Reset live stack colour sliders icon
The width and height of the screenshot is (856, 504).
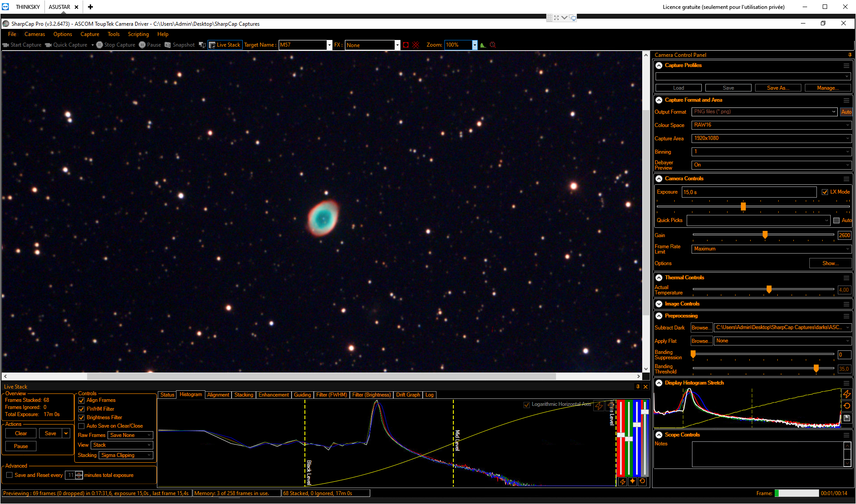[x=642, y=481]
